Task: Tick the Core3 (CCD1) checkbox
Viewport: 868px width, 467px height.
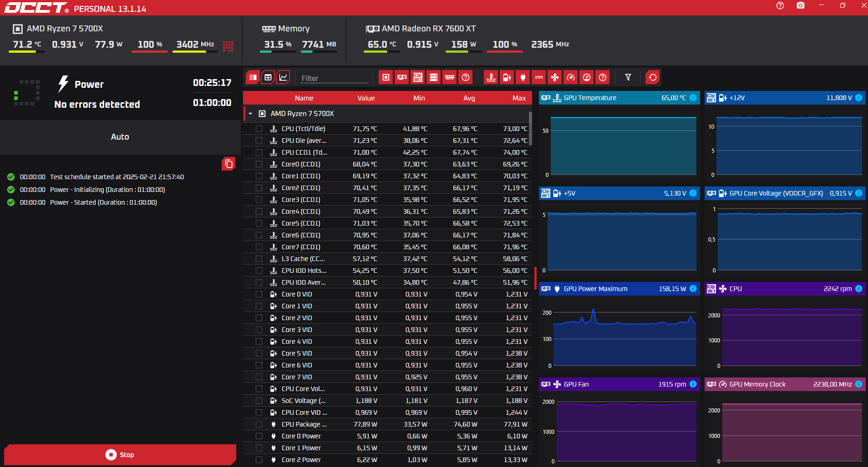Action: (x=259, y=200)
